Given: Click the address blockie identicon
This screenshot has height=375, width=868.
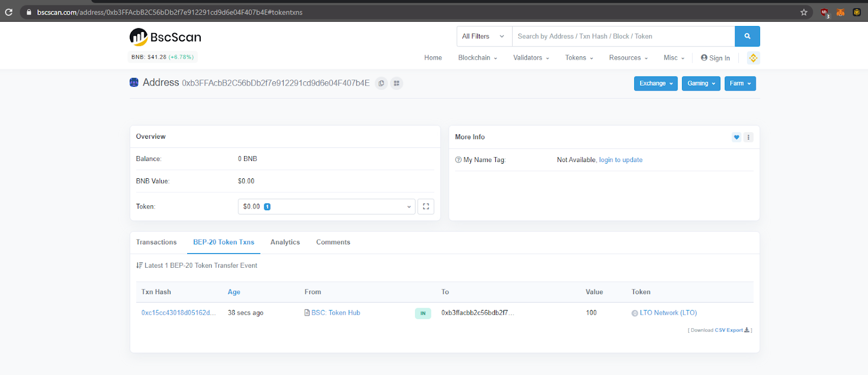Looking at the screenshot, I should [x=134, y=82].
